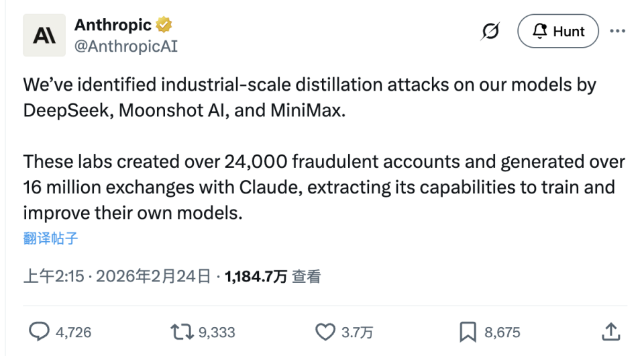Click the gold verified badge

coord(164,26)
